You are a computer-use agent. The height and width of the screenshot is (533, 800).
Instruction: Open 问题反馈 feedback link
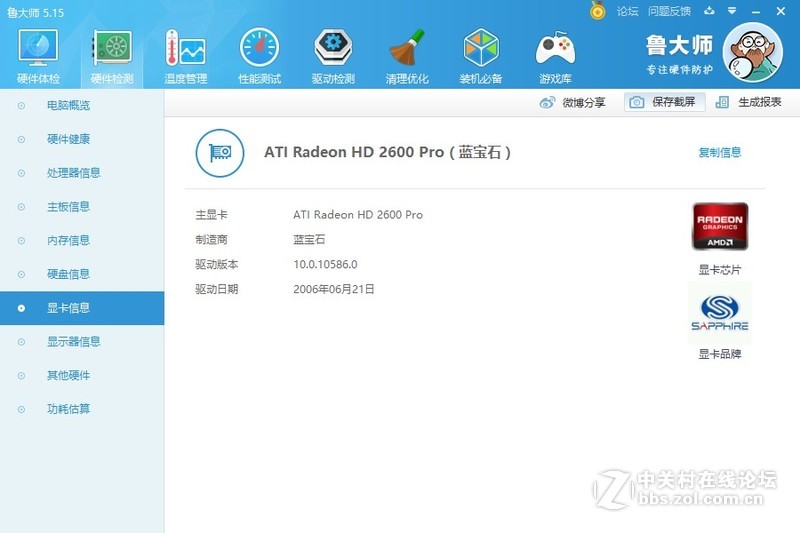669,11
